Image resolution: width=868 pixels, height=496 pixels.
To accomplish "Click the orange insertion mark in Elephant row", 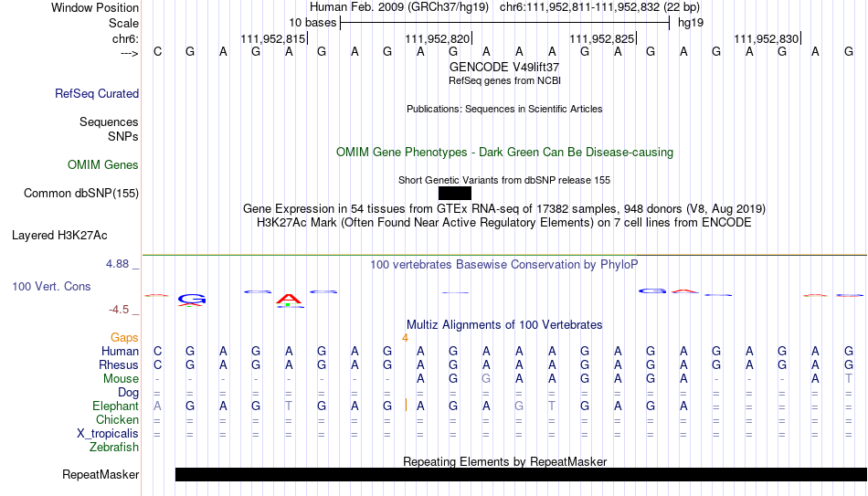I will tap(406, 406).
